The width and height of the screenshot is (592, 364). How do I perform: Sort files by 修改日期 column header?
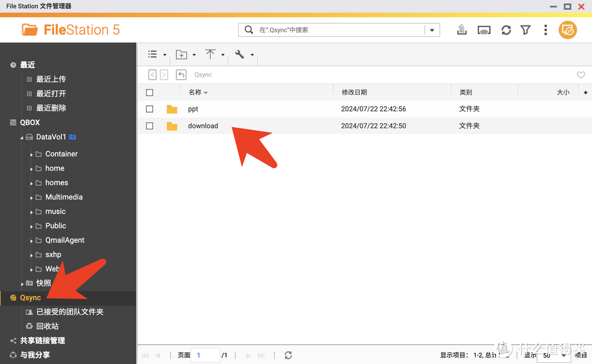click(x=354, y=92)
